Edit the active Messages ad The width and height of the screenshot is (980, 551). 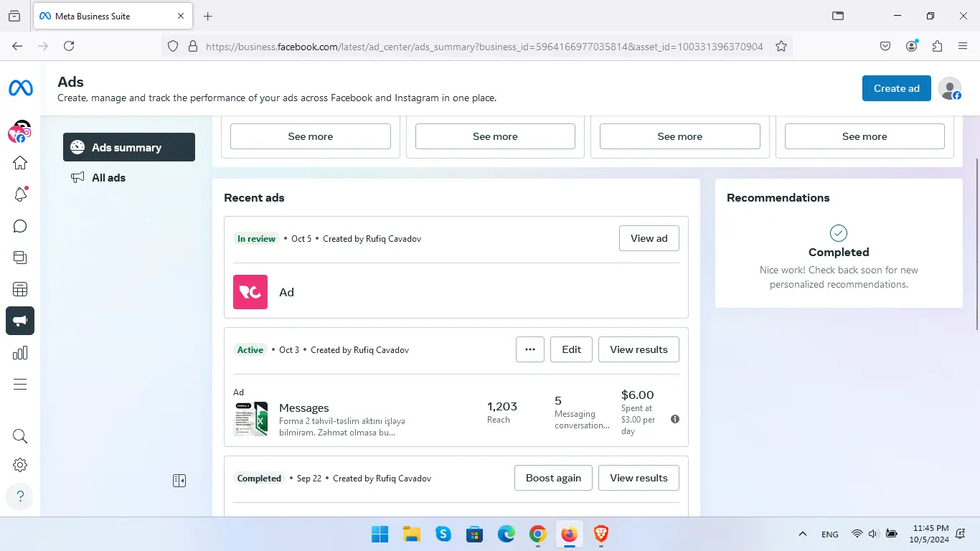tap(572, 349)
